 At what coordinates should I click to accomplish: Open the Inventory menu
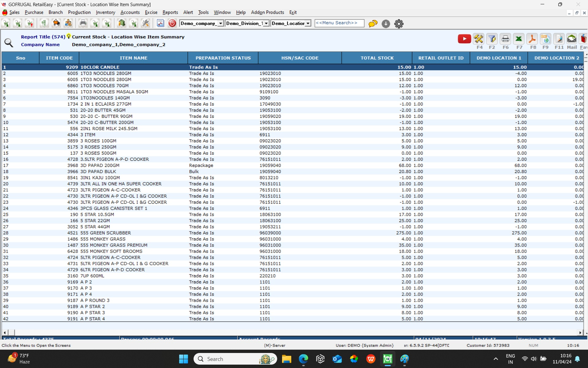(x=105, y=12)
